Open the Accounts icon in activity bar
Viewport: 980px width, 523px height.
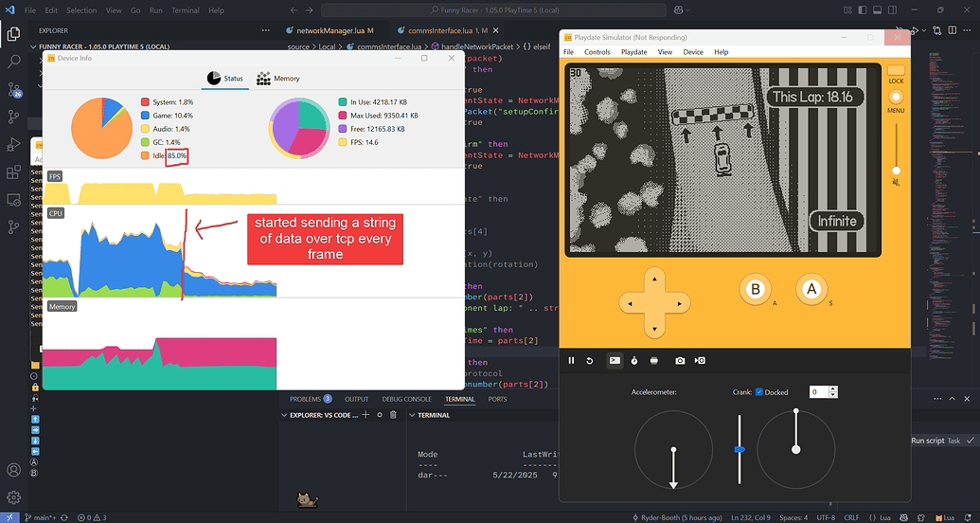pyautogui.click(x=13, y=470)
